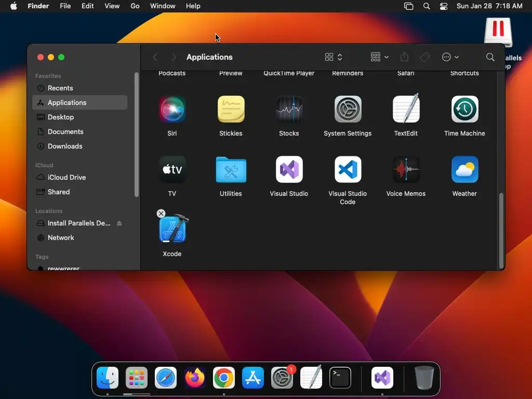532x399 pixels.
Task: Open Recents in the sidebar
Action: (79, 88)
